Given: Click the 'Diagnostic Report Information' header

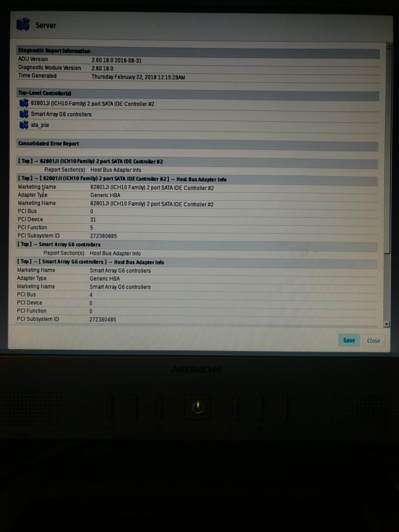Looking at the screenshot, I should [x=198, y=52].
